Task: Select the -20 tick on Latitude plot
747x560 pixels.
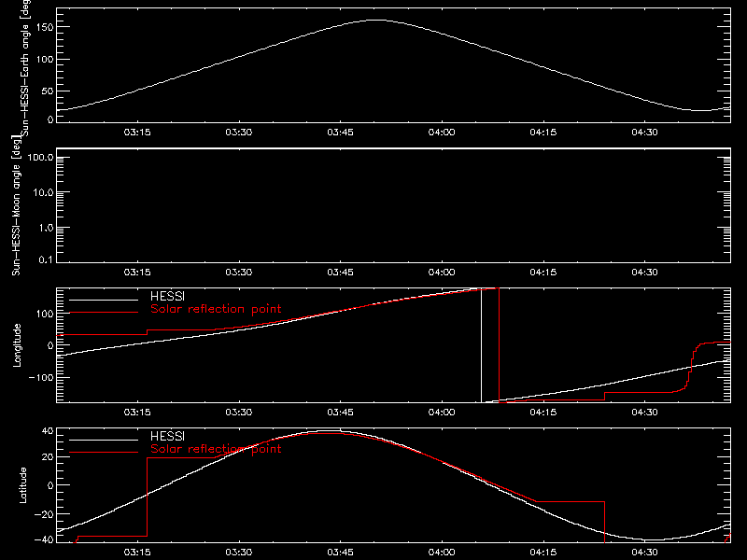Action: [x=44, y=514]
